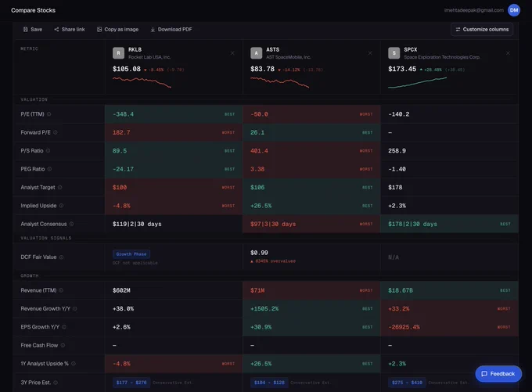Remove ASTS column with its X
The height and width of the screenshot is (392, 532).
[x=370, y=53]
